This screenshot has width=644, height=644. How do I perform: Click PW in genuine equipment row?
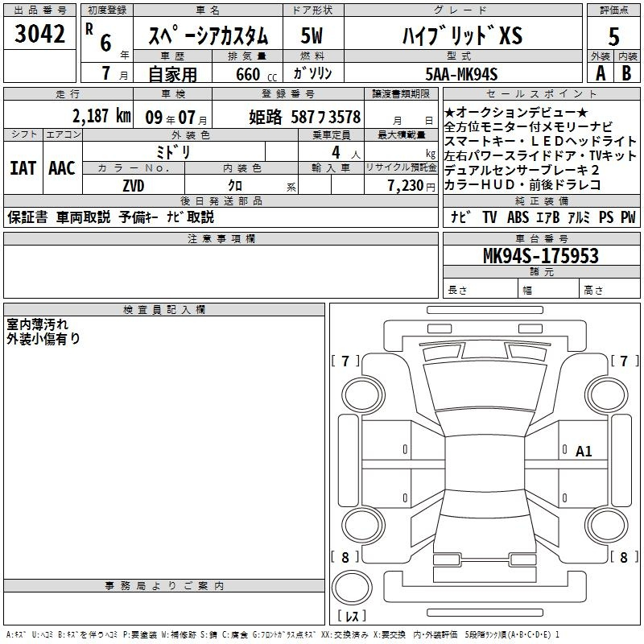tap(628, 217)
